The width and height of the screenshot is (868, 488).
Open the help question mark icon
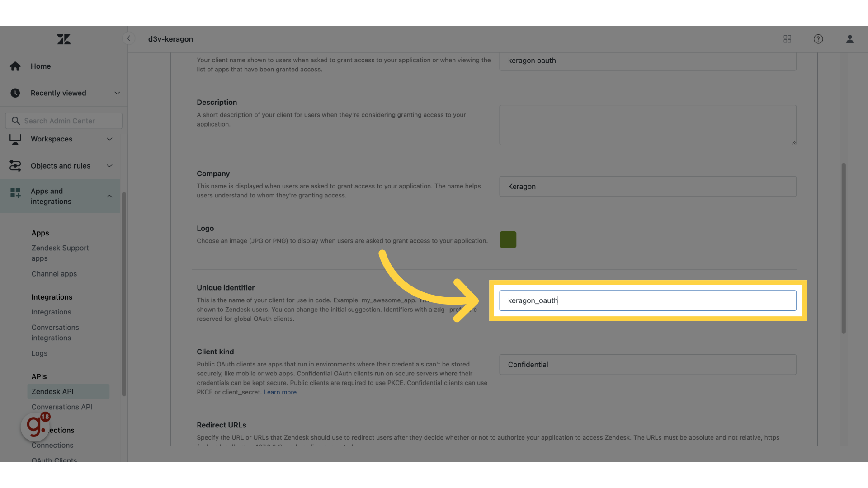818,39
